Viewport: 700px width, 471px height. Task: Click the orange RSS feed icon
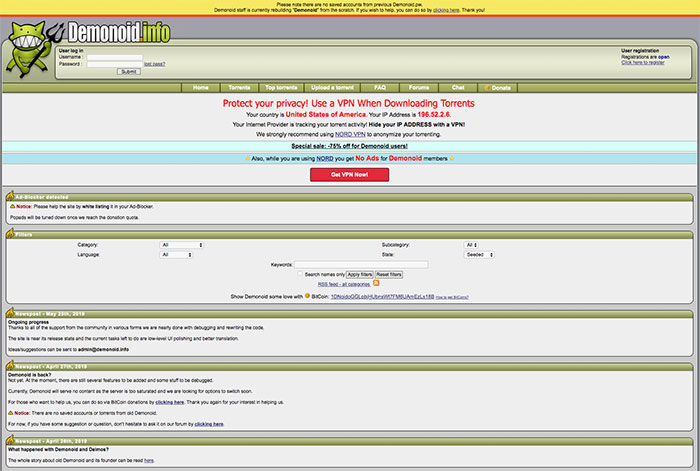pos(376,283)
